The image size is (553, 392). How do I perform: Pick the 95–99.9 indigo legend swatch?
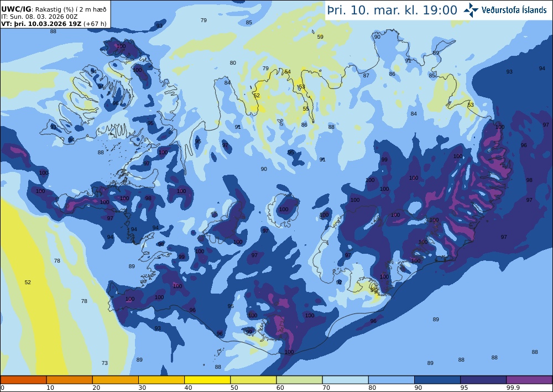[x=483, y=380]
